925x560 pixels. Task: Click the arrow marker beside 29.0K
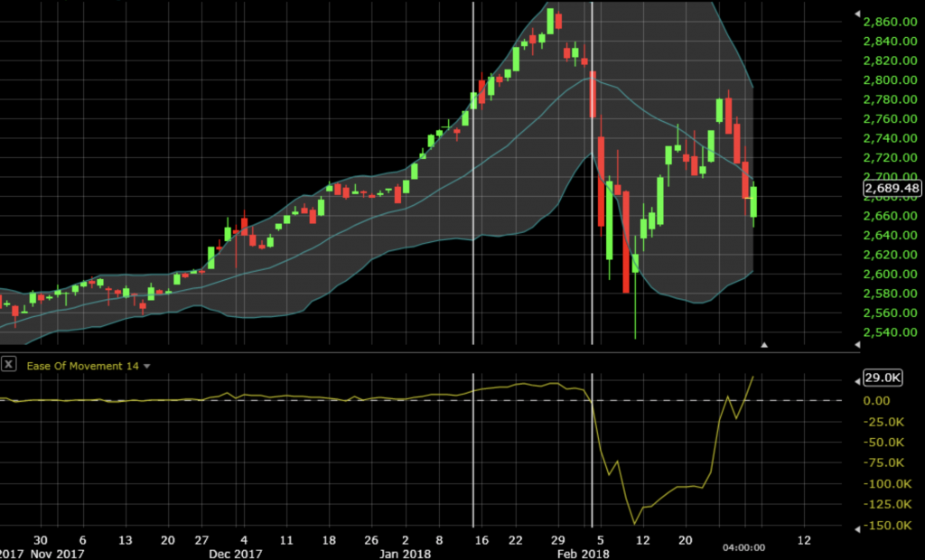click(855, 378)
